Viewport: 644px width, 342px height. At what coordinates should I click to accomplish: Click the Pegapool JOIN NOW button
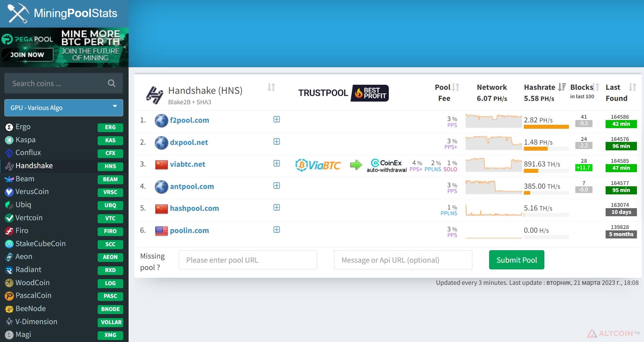(27, 55)
